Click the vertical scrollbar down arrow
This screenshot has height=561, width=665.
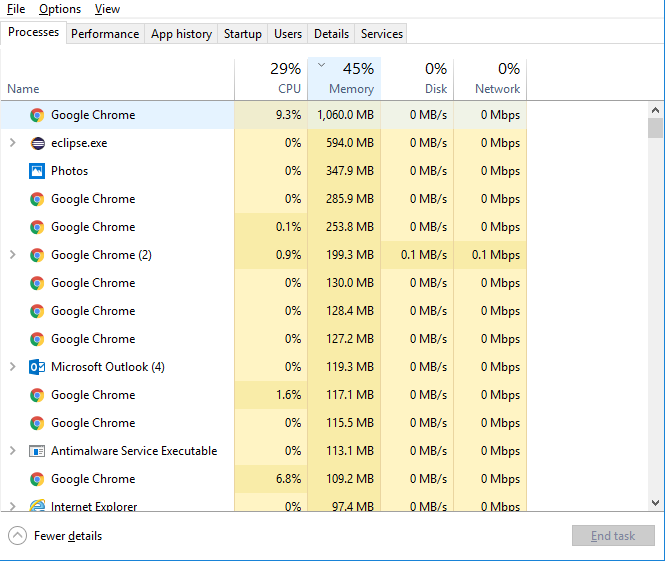(655, 503)
